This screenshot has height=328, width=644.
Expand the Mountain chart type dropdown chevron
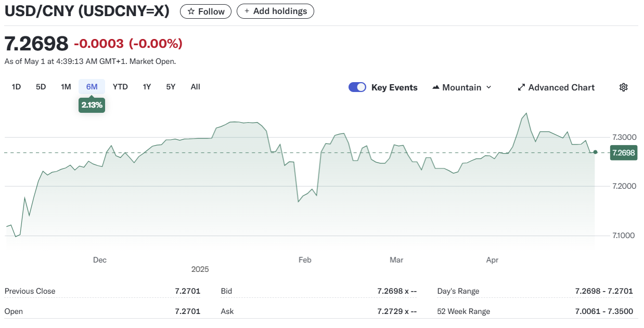[x=488, y=87]
